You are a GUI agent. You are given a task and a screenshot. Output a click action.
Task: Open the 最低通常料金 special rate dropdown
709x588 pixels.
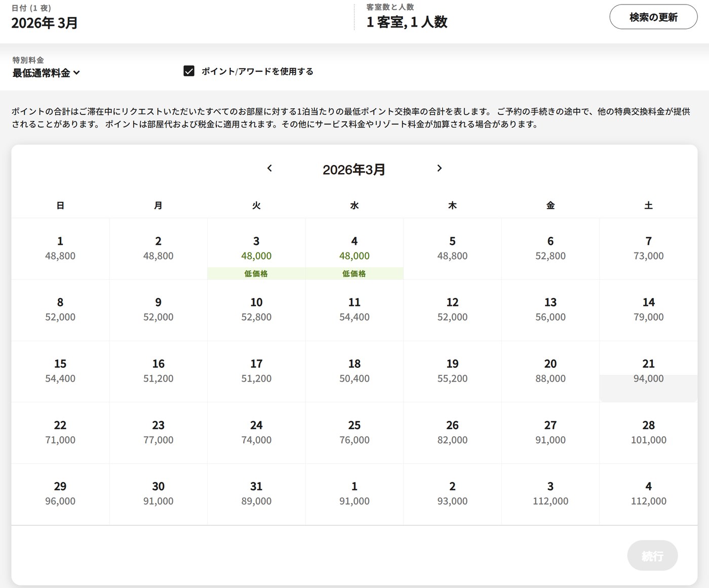46,73
